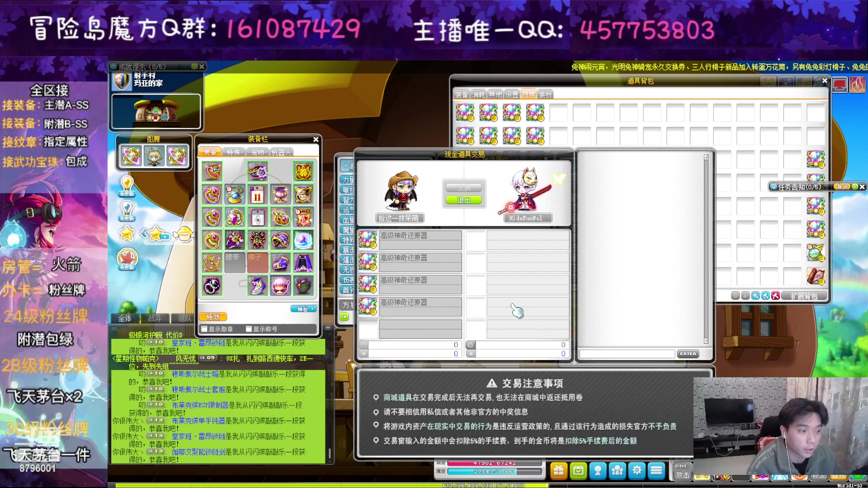Image resolution: width=868 pixels, height=488 pixels.
Task: Click the white lightbulb notification icon
Action: click(127, 210)
